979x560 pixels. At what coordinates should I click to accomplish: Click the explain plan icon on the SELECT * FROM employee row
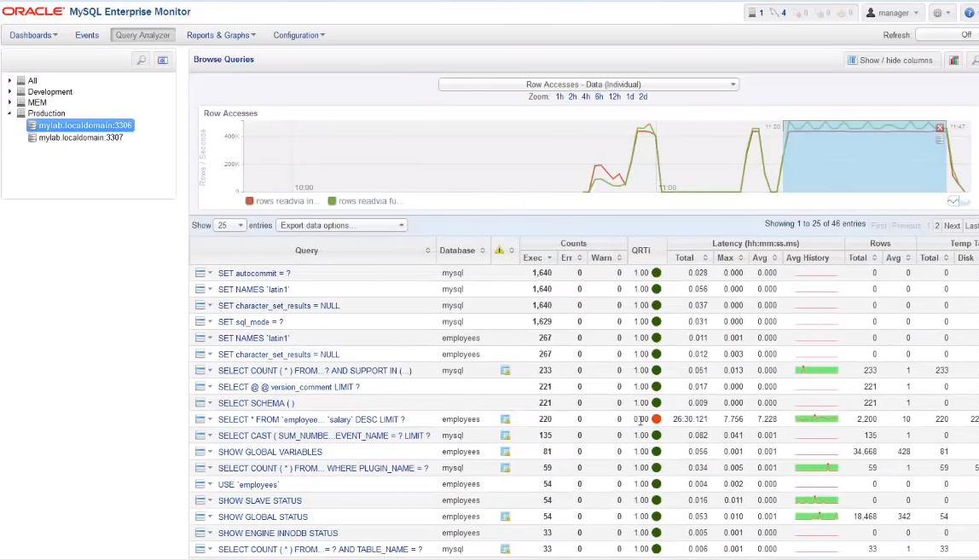(x=505, y=419)
